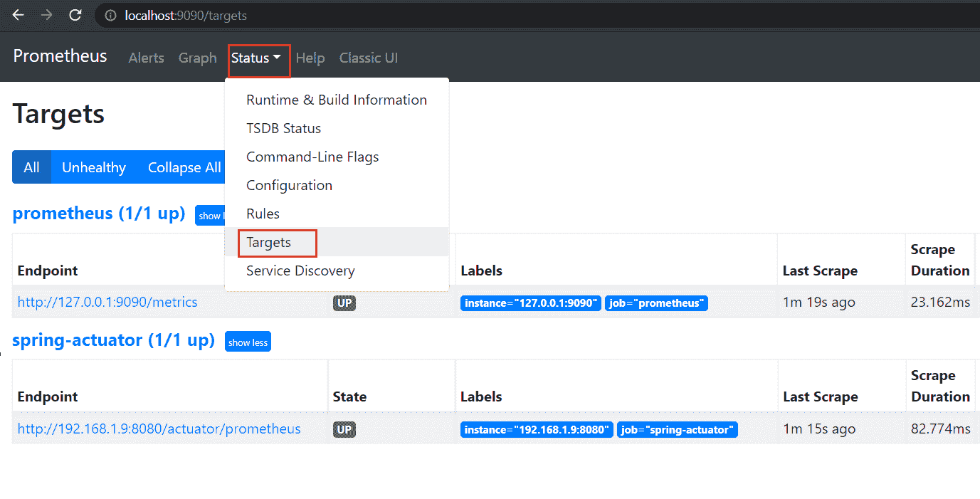Reload the page with refresh icon
Viewport: 980px width, 499px height.
(75, 15)
